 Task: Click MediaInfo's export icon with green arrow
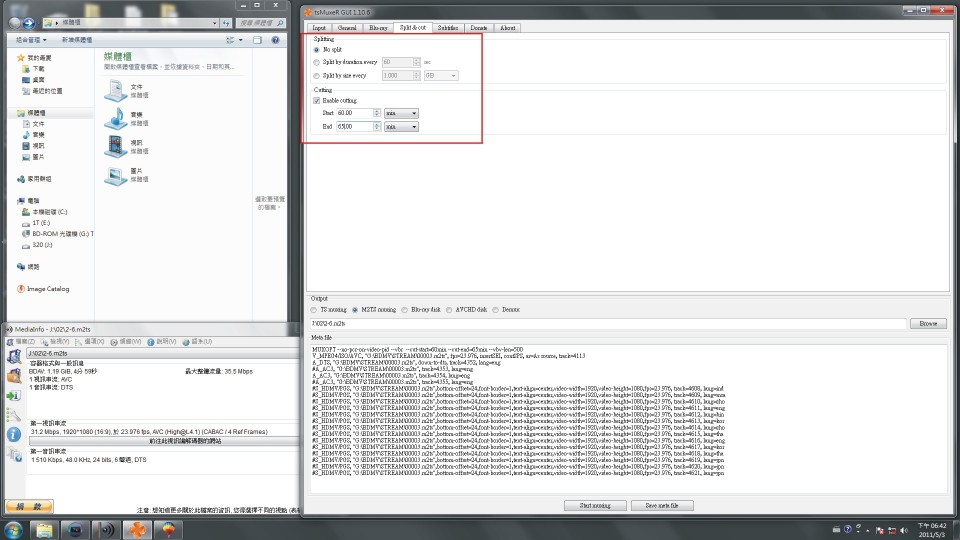tap(13, 395)
